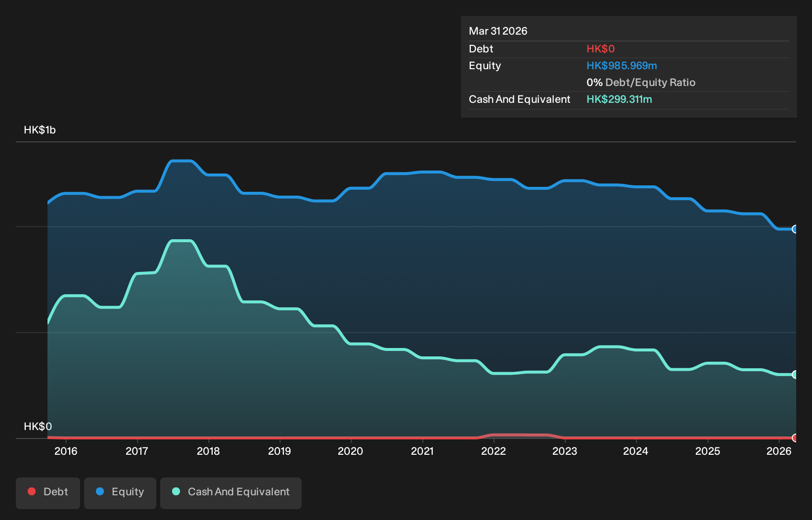Click the 2025 x-axis label

[x=708, y=451]
